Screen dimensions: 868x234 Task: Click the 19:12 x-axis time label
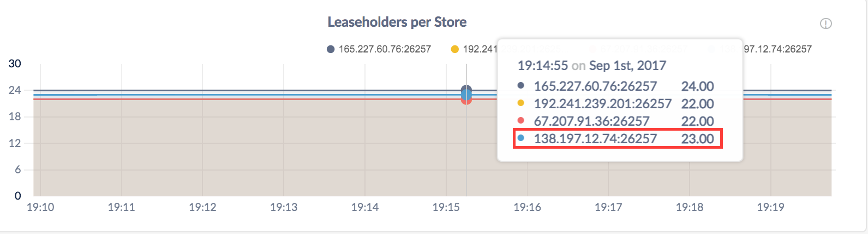(202, 207)
